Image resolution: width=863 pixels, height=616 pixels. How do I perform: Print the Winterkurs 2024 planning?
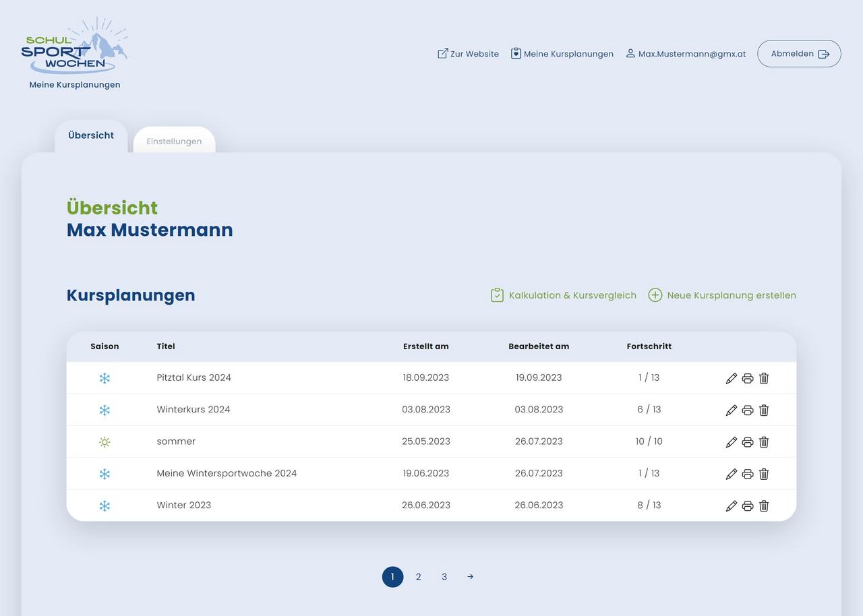(748, 410)
